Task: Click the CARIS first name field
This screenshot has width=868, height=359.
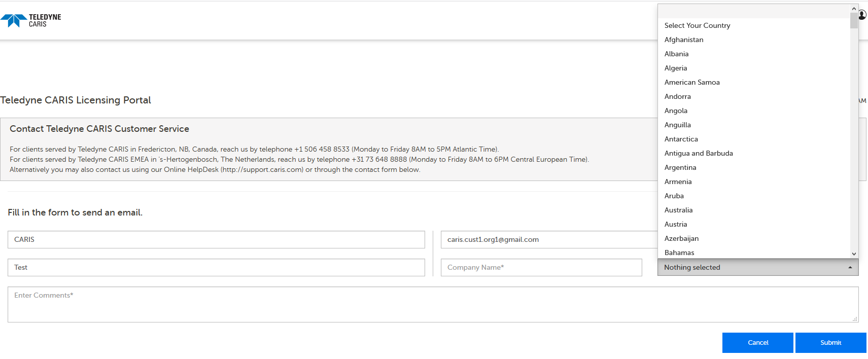Action: 216,239
